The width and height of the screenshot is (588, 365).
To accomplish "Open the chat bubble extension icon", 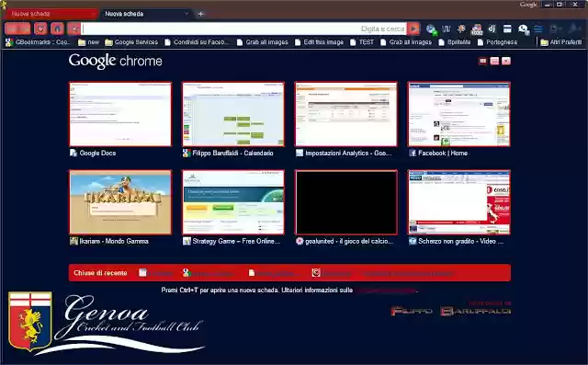I will point(523,29).
